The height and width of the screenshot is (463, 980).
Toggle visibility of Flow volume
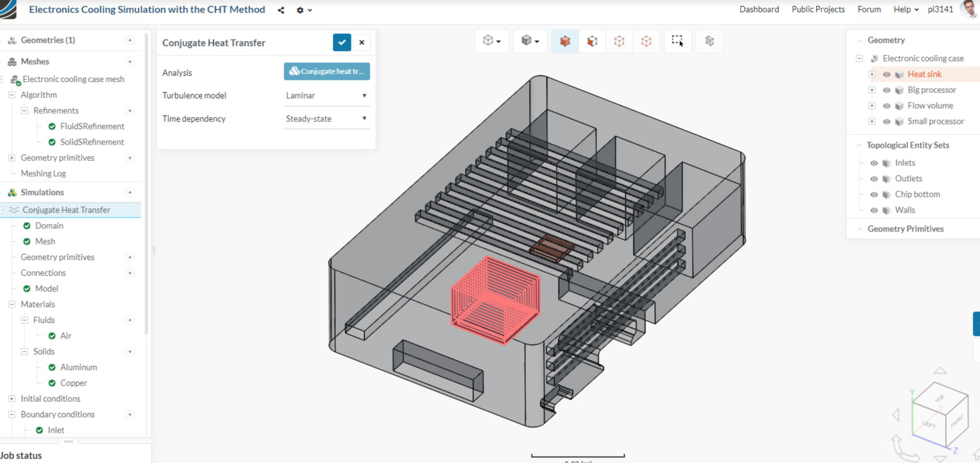tap(887, 106)
